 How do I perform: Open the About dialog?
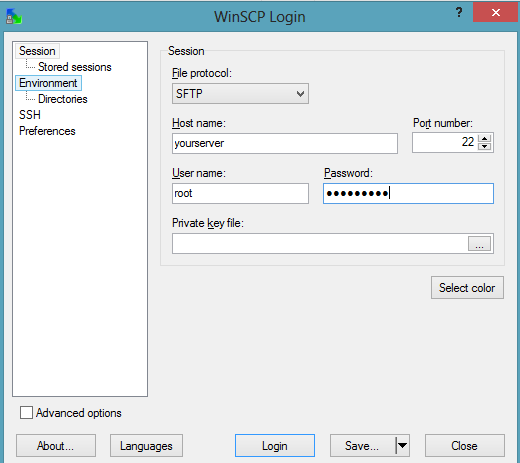coord(56,446)
